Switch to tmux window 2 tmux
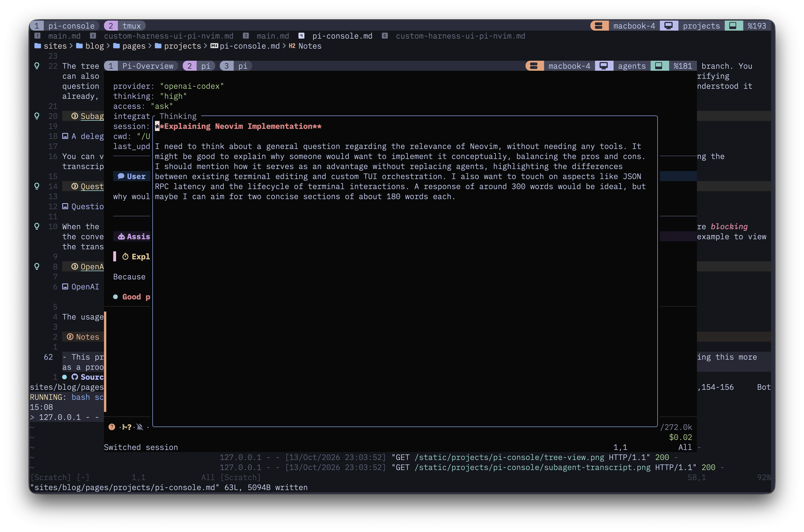804x532 pixels. click(125, 25)
